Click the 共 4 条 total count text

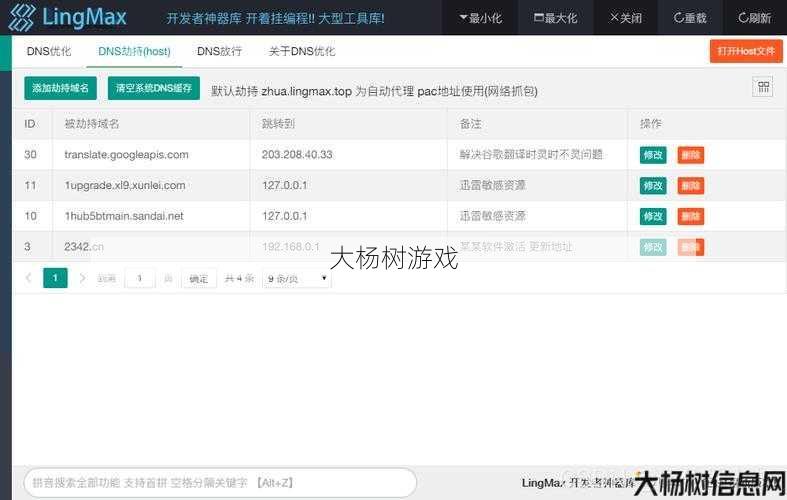coord(239,279)
